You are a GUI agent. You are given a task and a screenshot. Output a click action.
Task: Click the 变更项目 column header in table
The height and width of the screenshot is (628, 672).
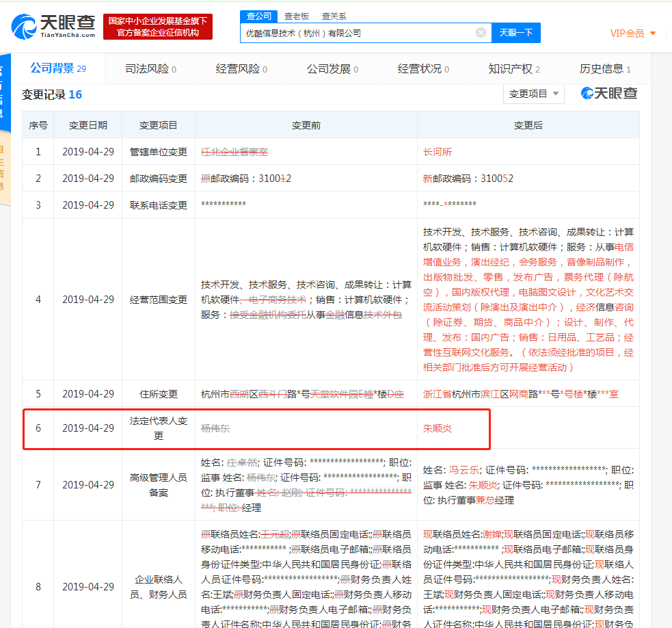coord(158,125)
